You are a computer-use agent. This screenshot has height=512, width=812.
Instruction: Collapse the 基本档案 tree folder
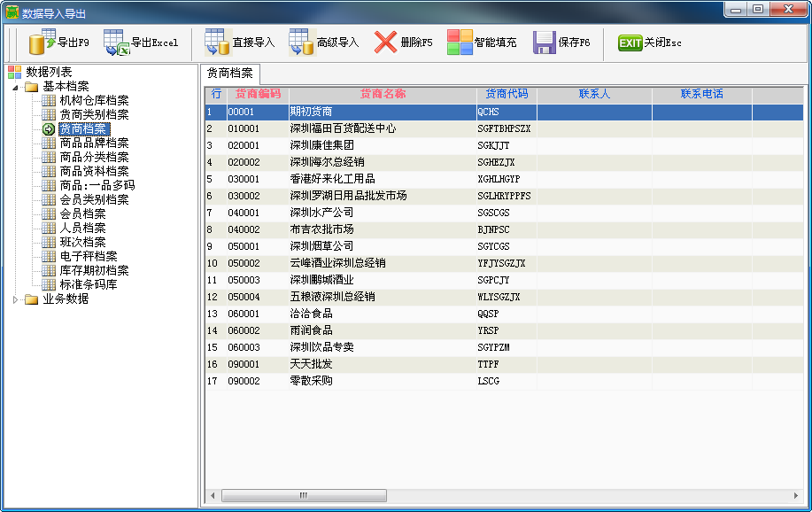15,87
